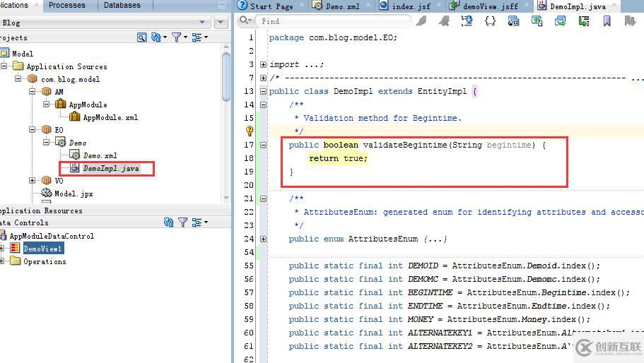Switch to the Processes tab
Screen dimensions: 644x363
(67, 6)
